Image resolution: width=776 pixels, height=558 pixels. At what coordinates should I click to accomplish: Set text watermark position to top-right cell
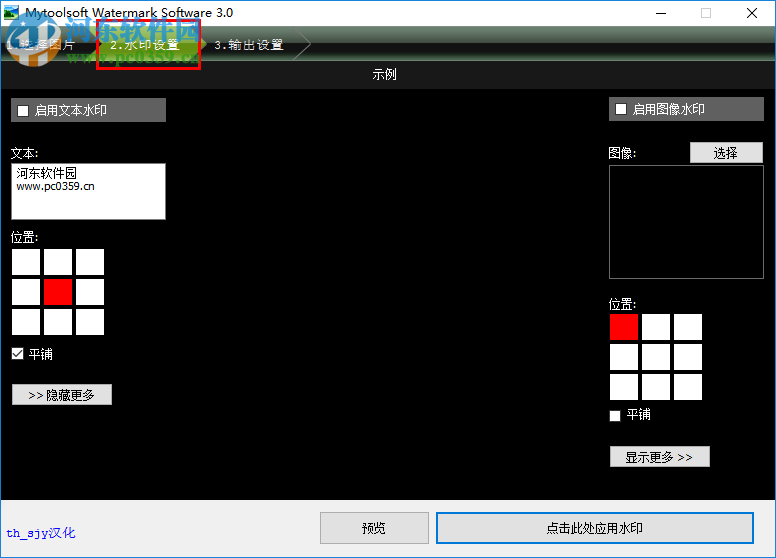pos(90,262)
